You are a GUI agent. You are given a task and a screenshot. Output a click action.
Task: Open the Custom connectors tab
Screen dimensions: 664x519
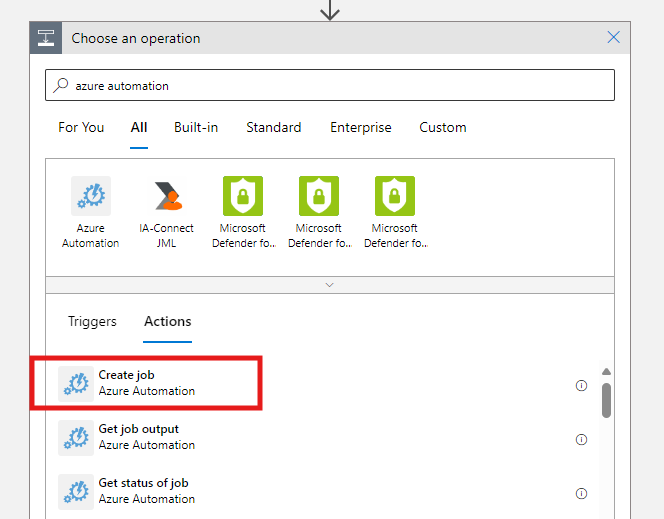point(443,127)
